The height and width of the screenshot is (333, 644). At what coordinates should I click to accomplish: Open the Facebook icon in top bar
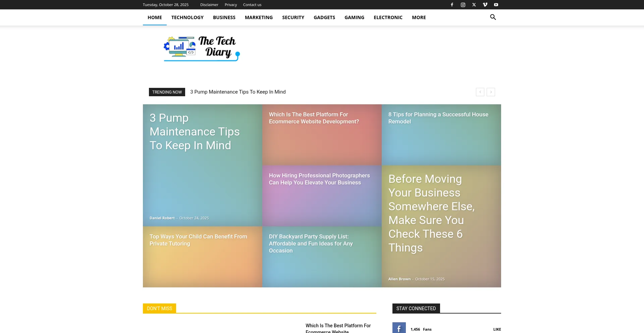[x=452, y=5]
